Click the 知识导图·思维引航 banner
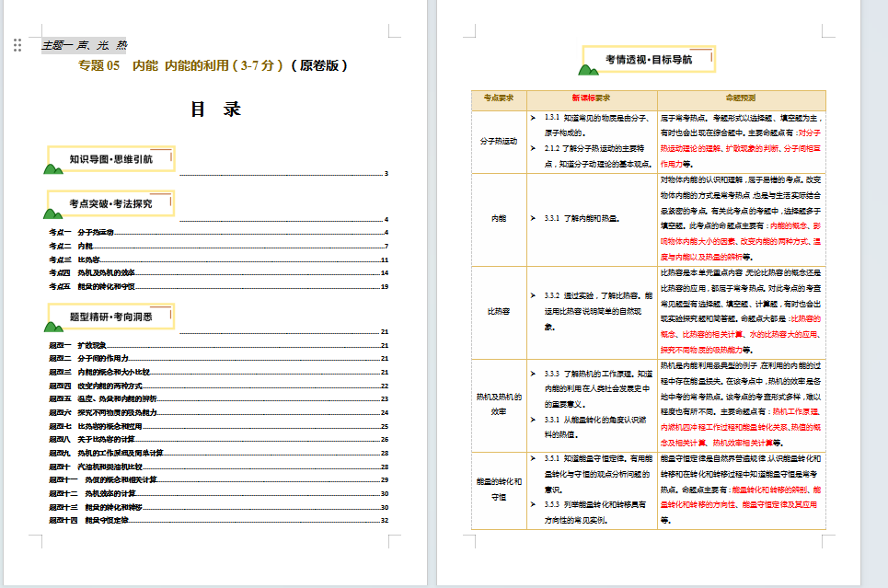The height and width of the screenshot is (588, 888). [110, 159]
